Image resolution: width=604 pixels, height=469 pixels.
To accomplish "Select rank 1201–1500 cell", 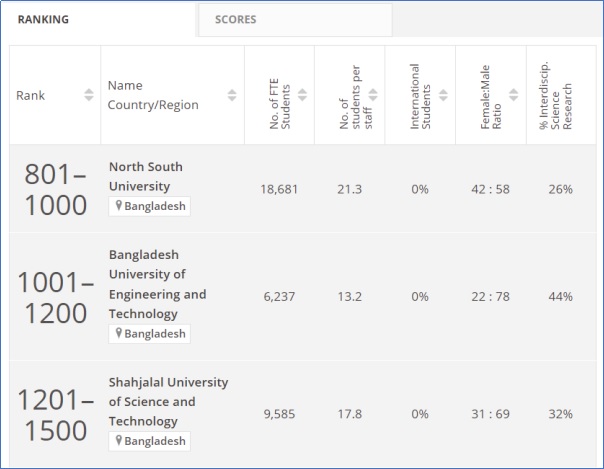I will (x=55, y=415).
